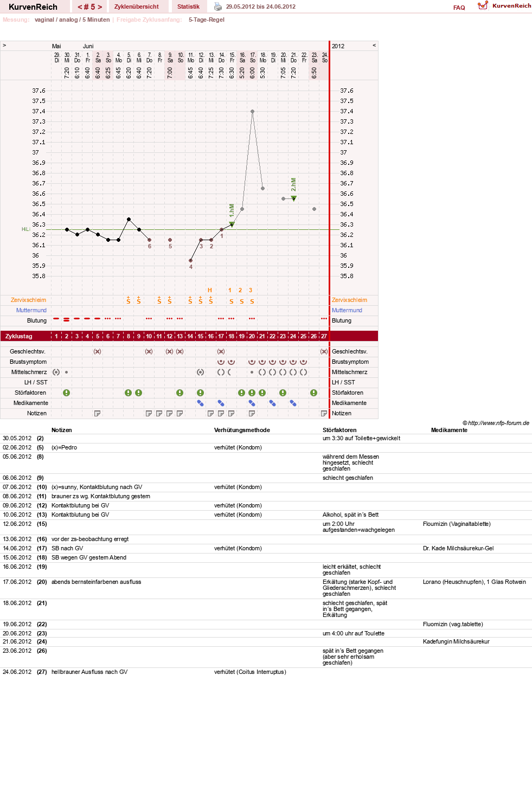532x810 pixels.
Task: Click the 5-Tage-Regel text
Action: 206,20
